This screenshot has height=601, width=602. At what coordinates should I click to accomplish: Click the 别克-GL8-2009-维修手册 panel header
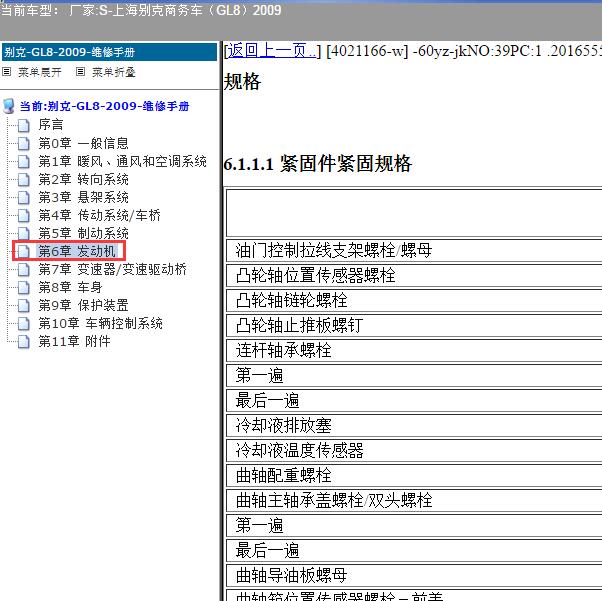[109, 52]
